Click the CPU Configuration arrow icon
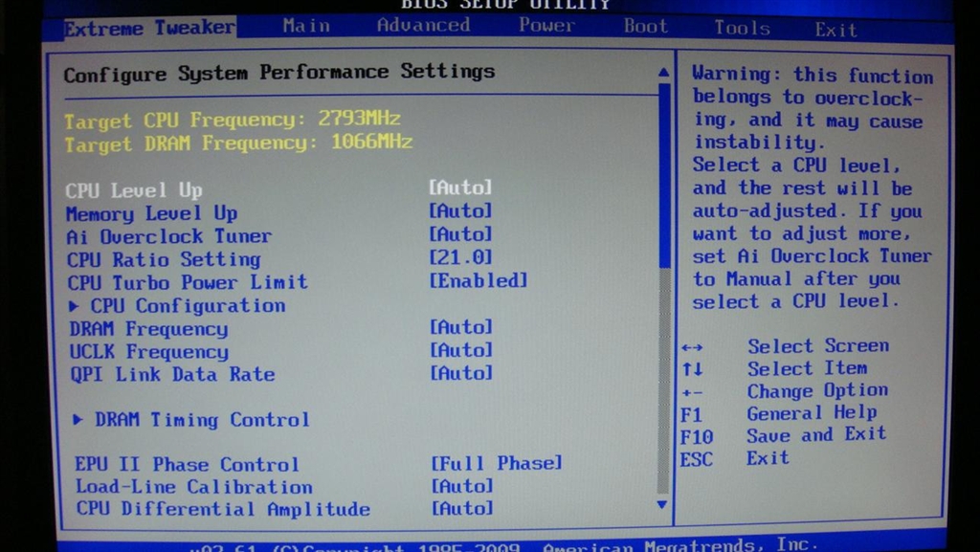Viewport: 980px width, 552px height. point(75,305)
